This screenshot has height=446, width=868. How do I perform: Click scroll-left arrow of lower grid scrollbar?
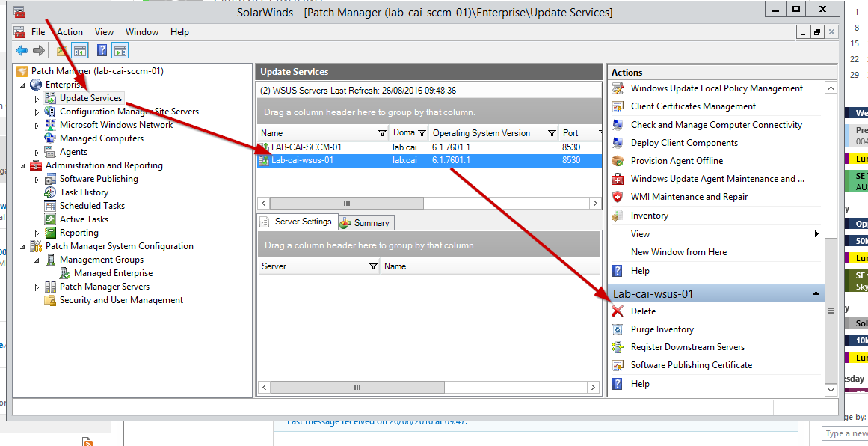pyautogui.click(x=264, y=388)
